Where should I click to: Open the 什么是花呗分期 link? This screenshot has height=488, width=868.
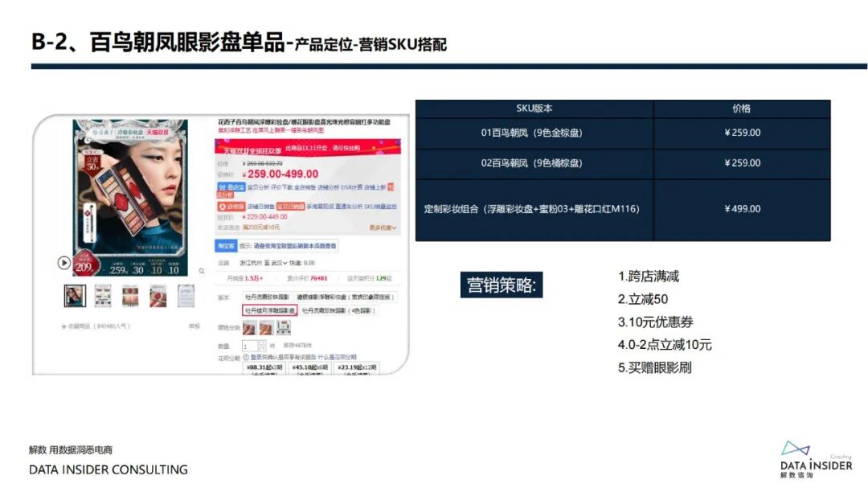coord(336,357)
